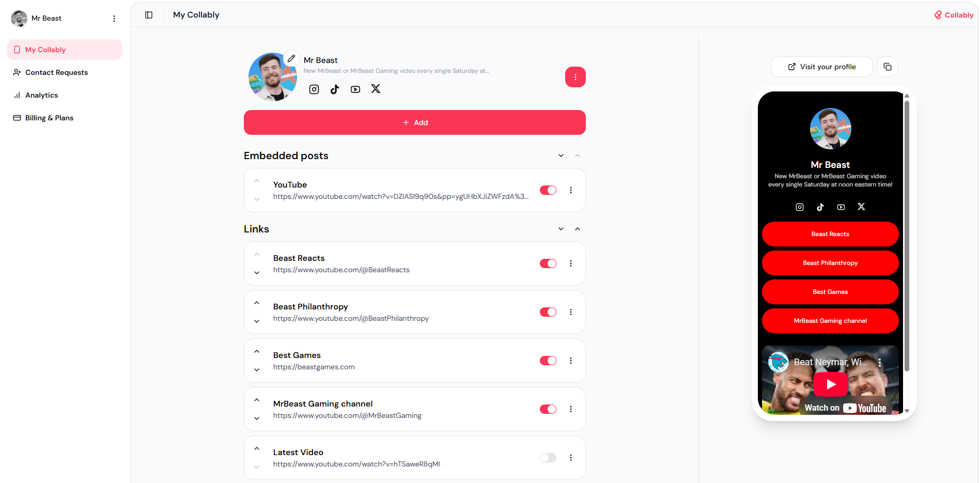Click Visit your profile button
This screenshot has height=483, width=980.
(x=822, y=67)
